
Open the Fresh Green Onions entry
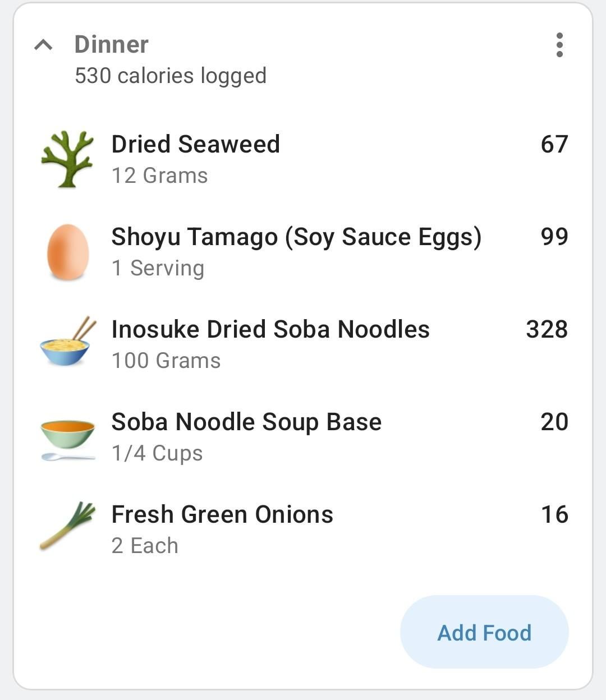tap(303, 529)
